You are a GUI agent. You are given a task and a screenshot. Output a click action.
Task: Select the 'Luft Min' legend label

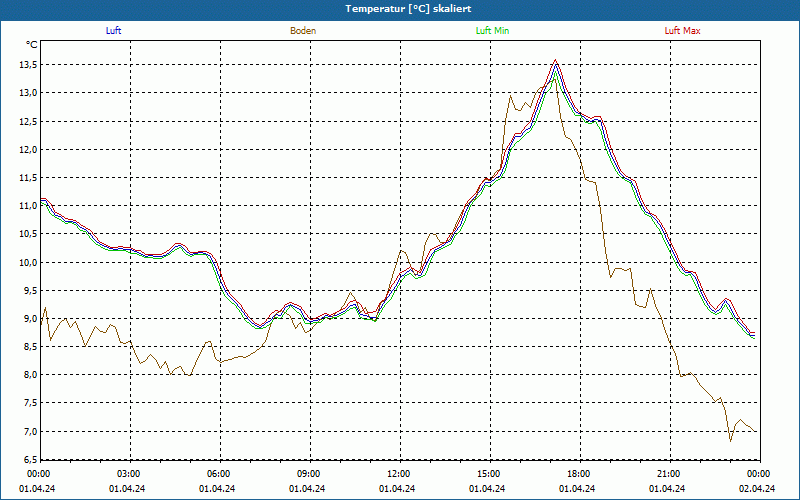coord(492,31)
